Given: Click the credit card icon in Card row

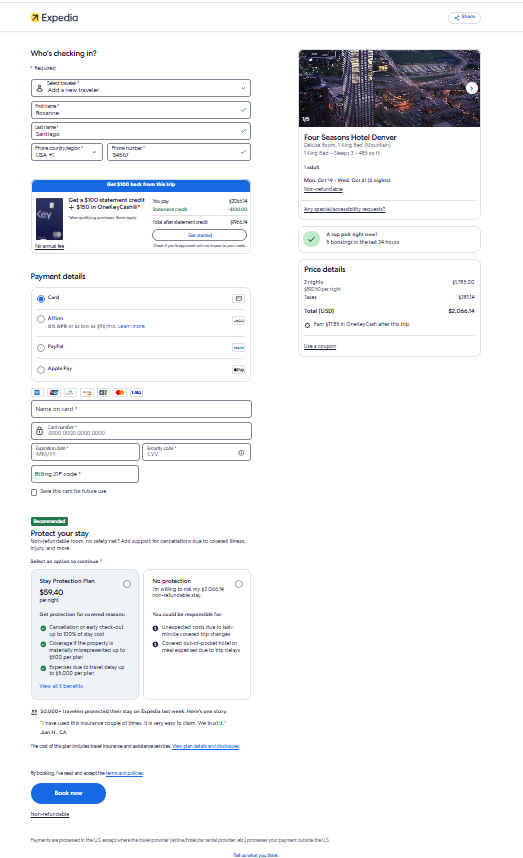Looking at the screenshot, I should pyautogui.click(x=239, y=298).
